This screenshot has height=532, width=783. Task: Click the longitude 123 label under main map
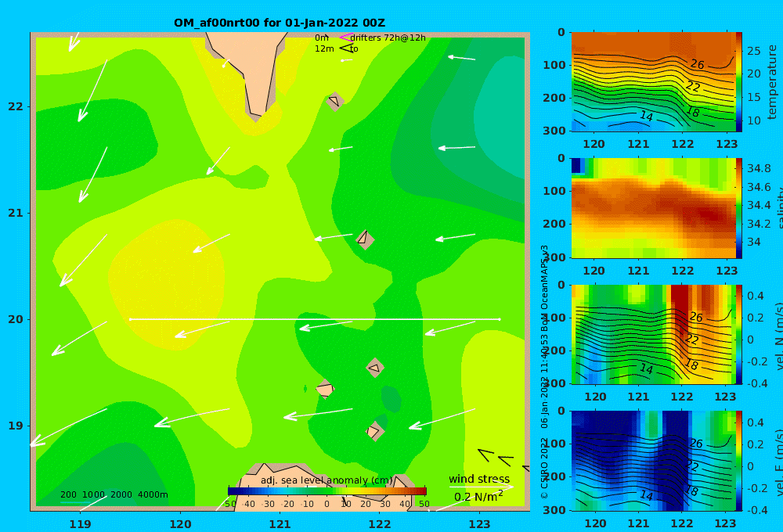tap(479, 524)
